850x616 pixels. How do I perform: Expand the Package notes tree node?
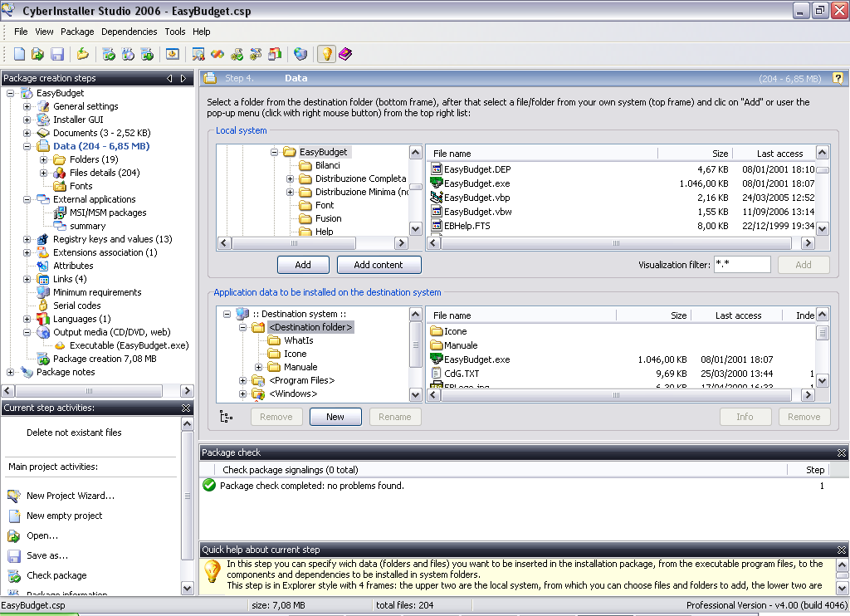click(x=10, y=372)
